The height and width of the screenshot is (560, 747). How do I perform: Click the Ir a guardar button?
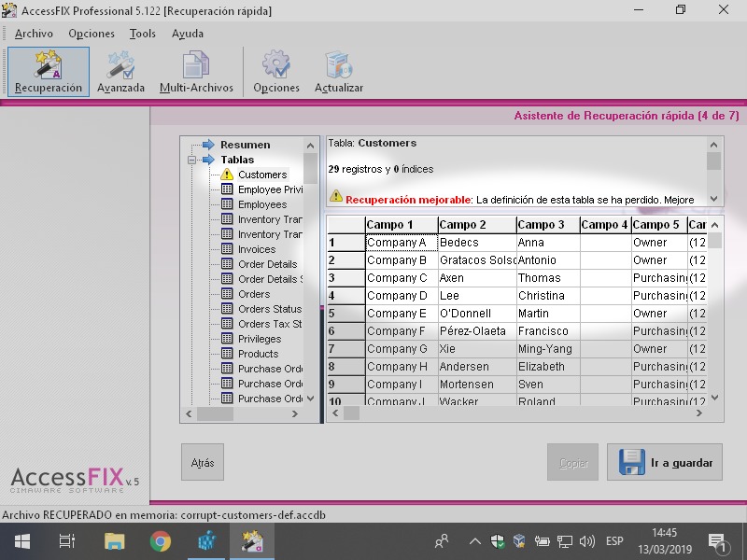(665, 462)
